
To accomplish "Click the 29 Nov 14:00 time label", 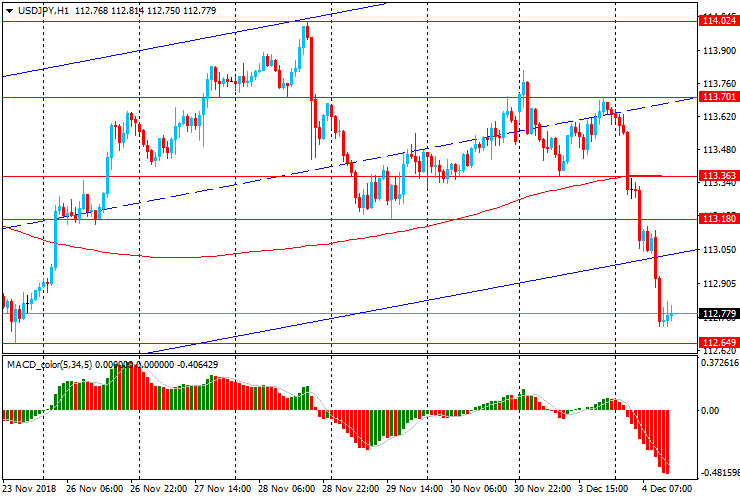I will 415,489.
